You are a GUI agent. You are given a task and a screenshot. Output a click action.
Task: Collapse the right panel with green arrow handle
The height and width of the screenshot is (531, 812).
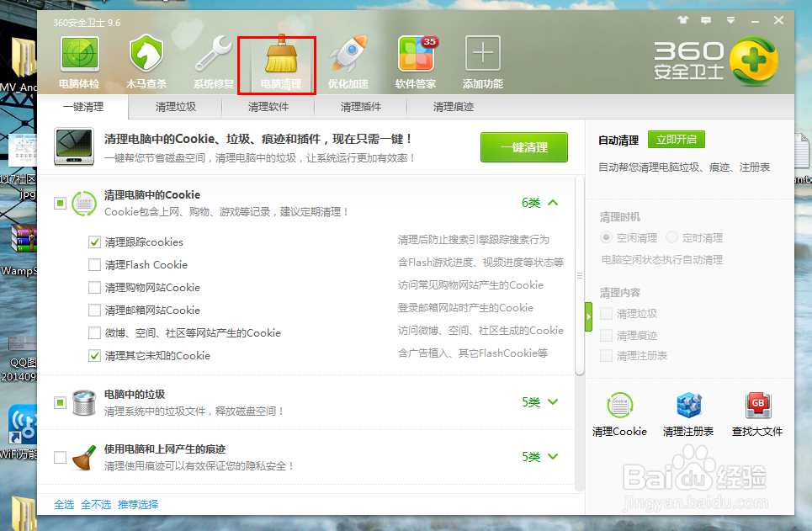point(589,317)
